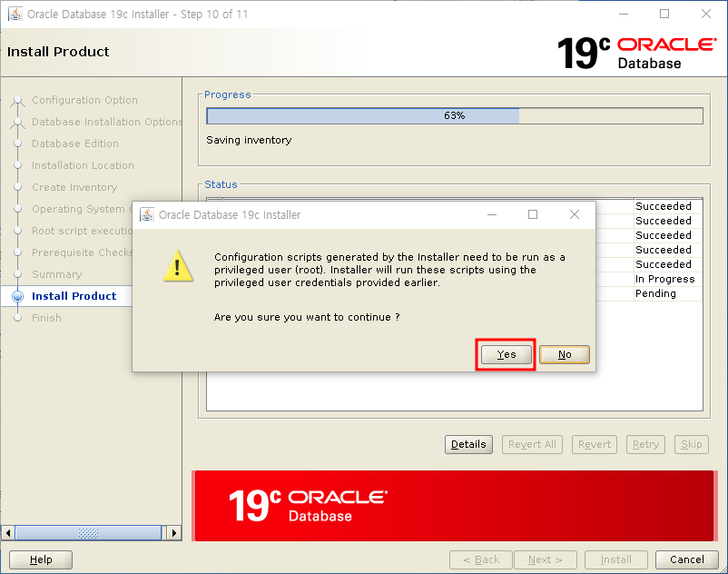728x574 pixels.
Task: Minimize the confirmation dialog
Action: tap(492, 214)
